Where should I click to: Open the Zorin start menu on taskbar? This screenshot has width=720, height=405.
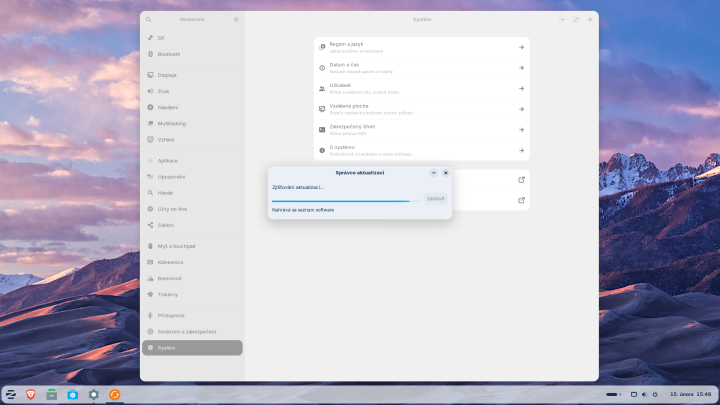pyautogui.click(x=11, y=394)
